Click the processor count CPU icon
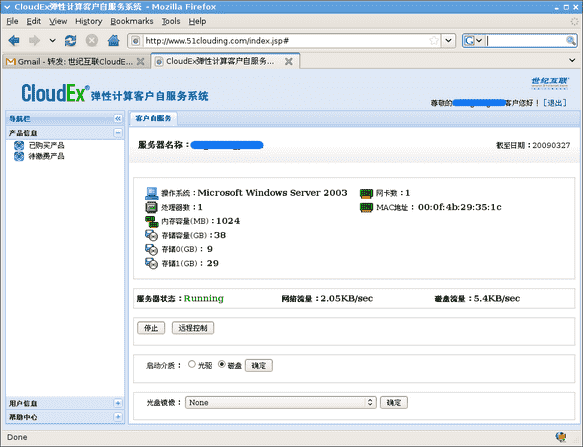 (x=151, y=207)
